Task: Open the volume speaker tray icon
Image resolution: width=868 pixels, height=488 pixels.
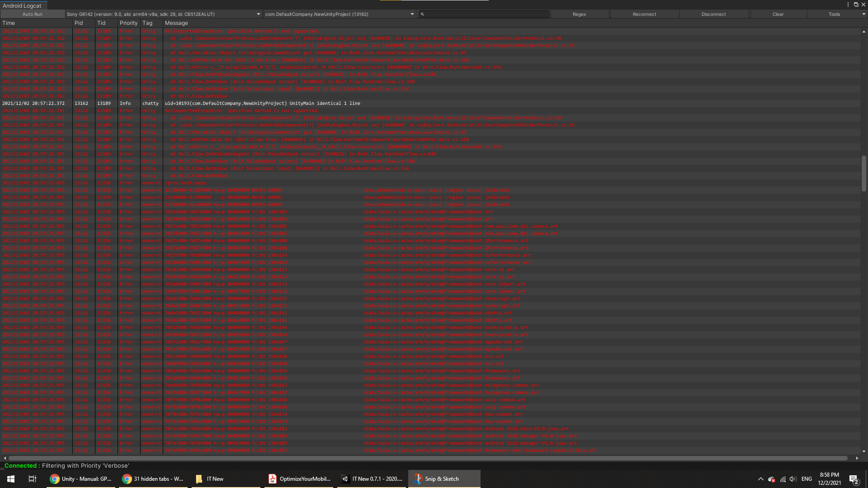Action: (x=793, y=479)
